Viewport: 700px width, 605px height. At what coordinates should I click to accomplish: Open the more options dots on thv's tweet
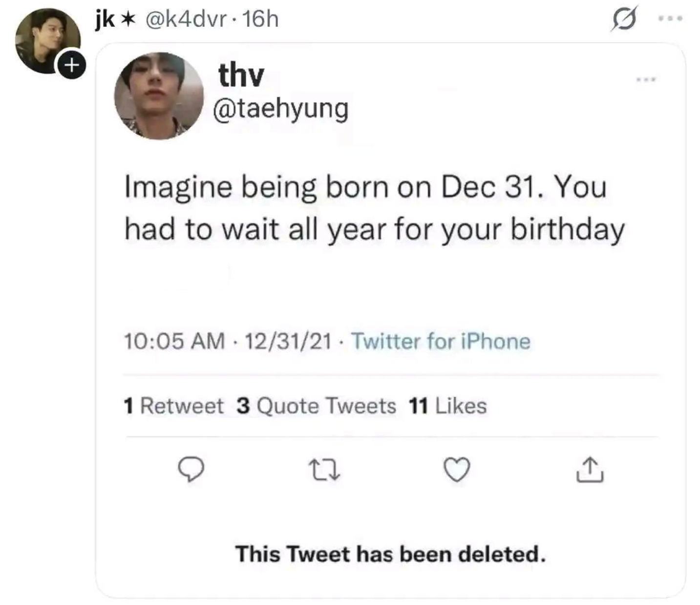(646, 79)
